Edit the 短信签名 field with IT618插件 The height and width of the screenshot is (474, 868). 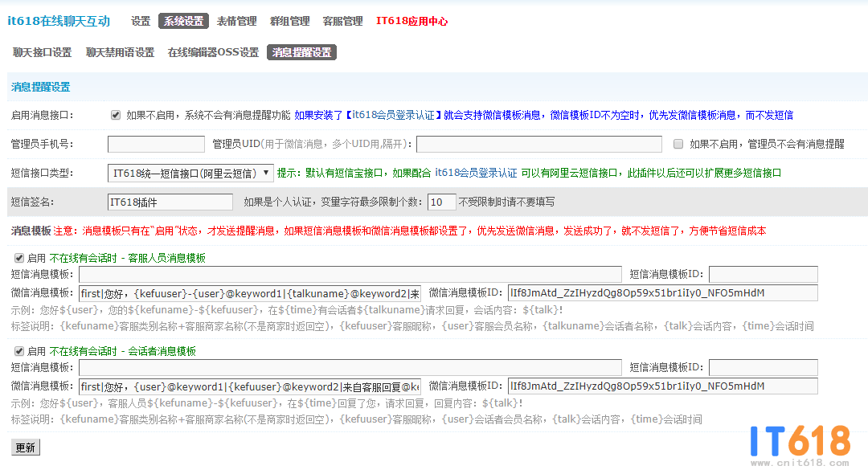point(170,202)
